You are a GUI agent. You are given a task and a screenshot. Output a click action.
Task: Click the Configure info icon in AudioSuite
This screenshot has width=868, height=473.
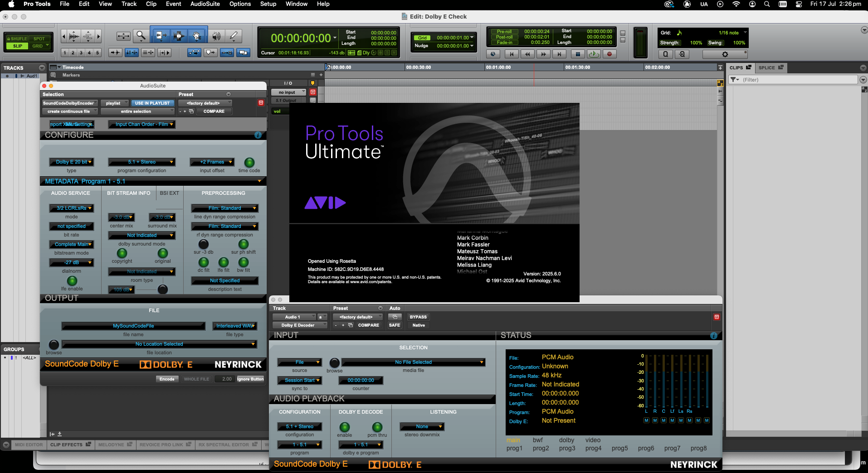[258, 135]
